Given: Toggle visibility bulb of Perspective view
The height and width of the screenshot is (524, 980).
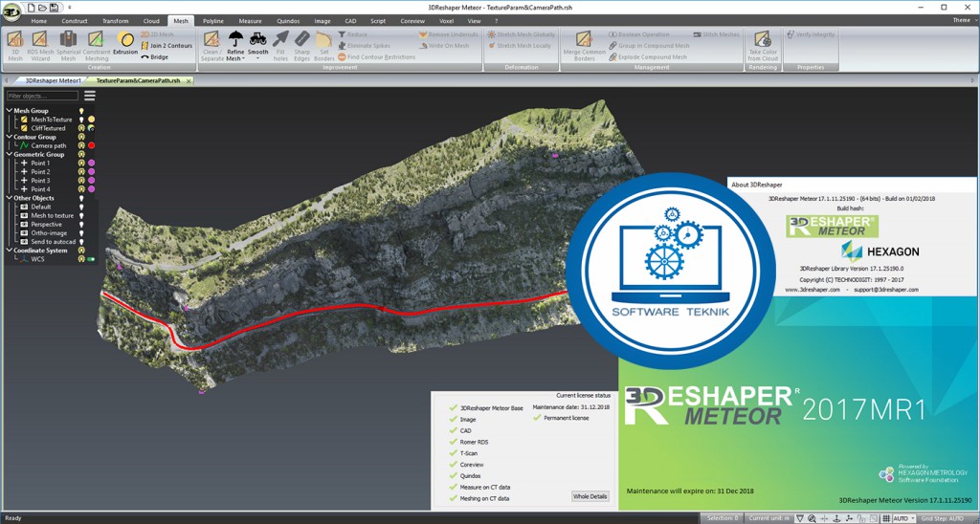Looking at the screenshot, I should tap(81, 224).
